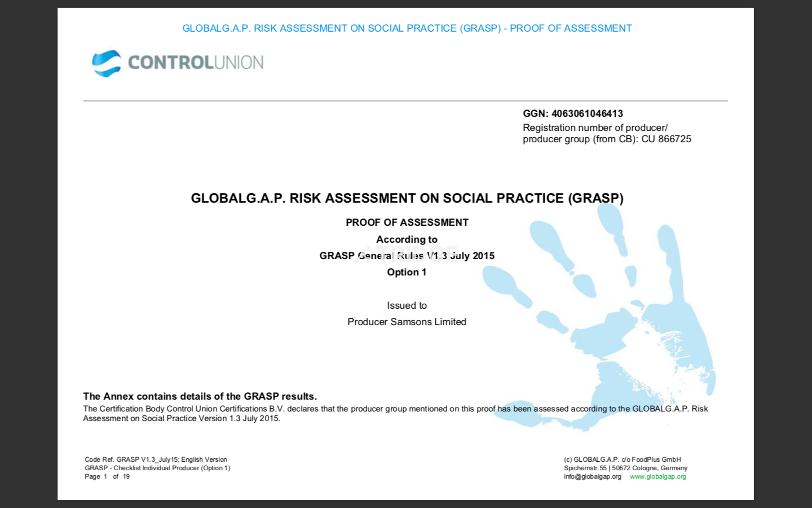Click the Certification Body declaration paragraph
Image resolution: width=812 pixels, height=508 pixels.
coord(395,413)
